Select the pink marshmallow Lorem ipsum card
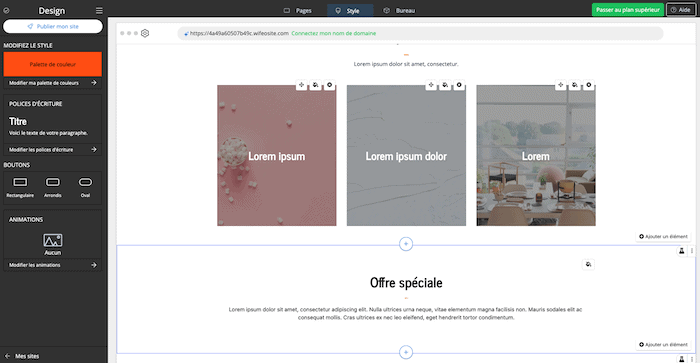The image size is (700, 363). pyautogui.click(x=277, y=155)
